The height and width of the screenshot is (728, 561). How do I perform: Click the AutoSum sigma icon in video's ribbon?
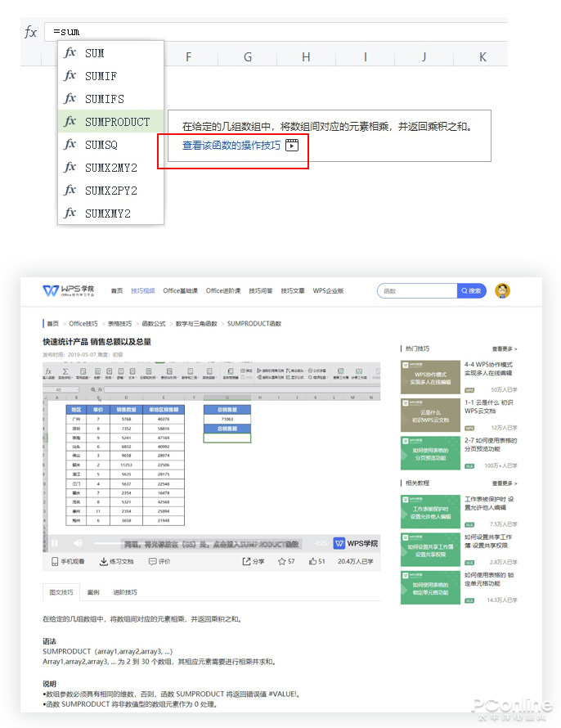tap(65, 371)
